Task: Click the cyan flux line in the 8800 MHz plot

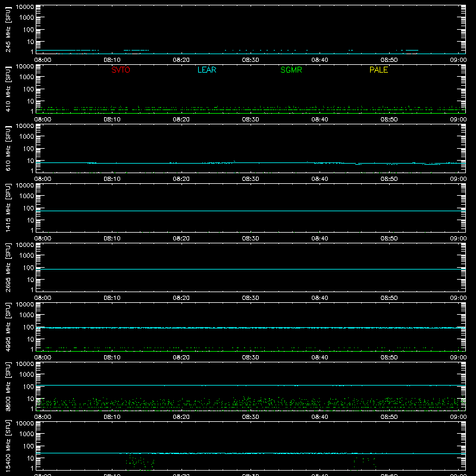Action: point(250,385)
